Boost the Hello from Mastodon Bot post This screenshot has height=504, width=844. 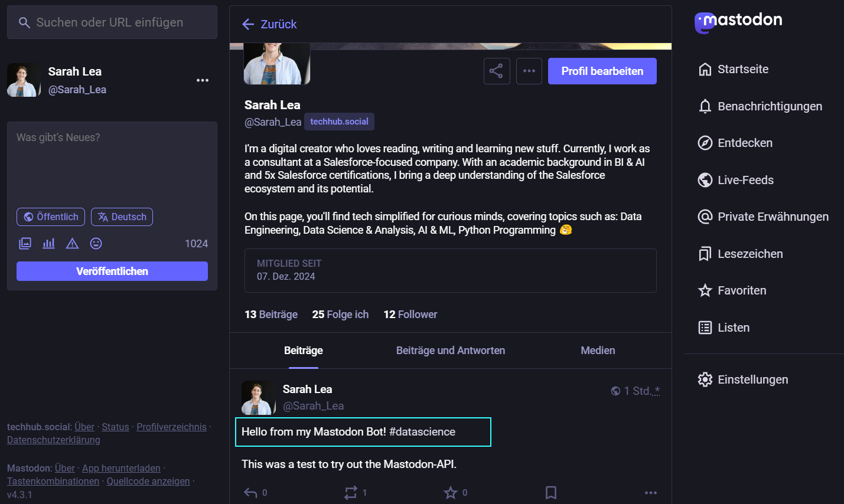(351, 492)
